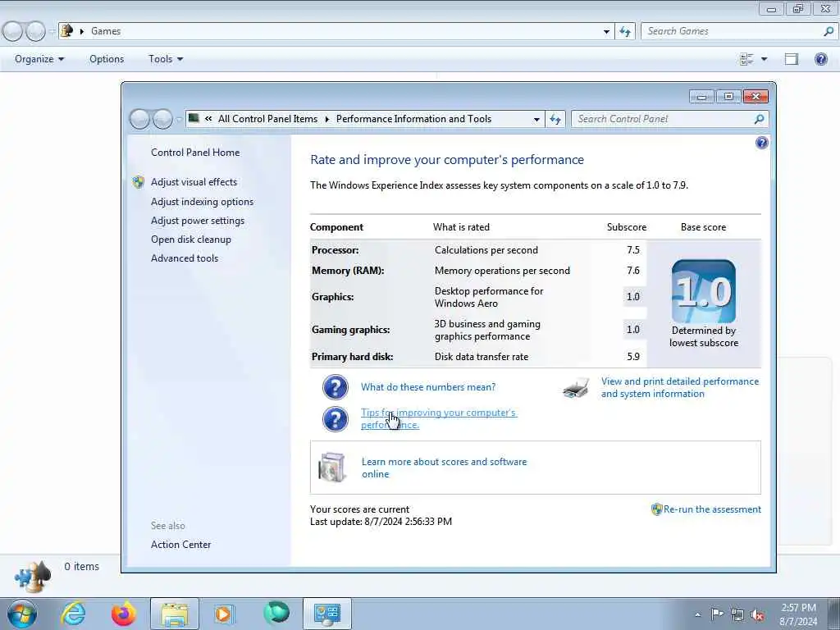Open Internet Explorer from the taskbar

(x=73, y=614)
